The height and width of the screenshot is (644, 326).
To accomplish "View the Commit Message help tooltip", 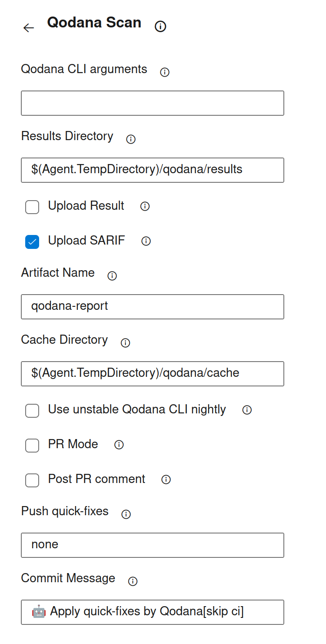I will pyautogui.click(x=132, y=581).
